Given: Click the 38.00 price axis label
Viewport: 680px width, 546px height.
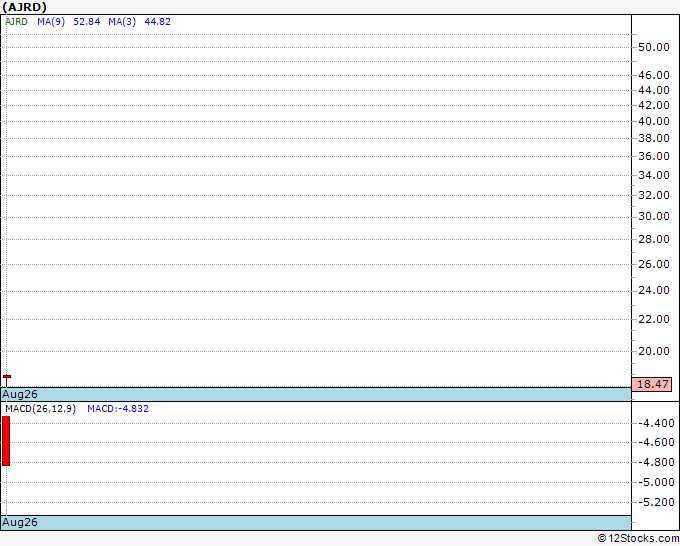Looking at the screenshot, I should 654,138.
